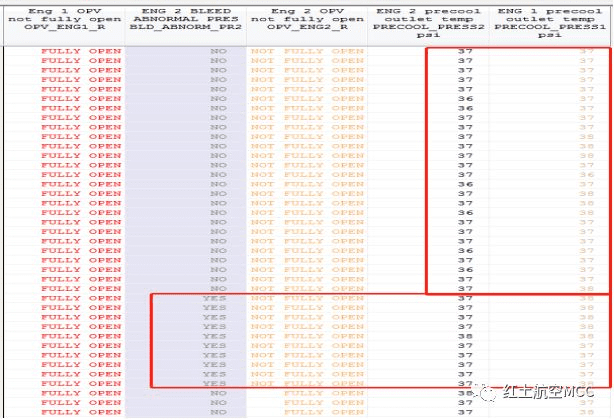This screenshot has width=614, height=419.
Task: Click the first YES cell in BLD_ABNORM_PR2
Action: tap(214, 298)
